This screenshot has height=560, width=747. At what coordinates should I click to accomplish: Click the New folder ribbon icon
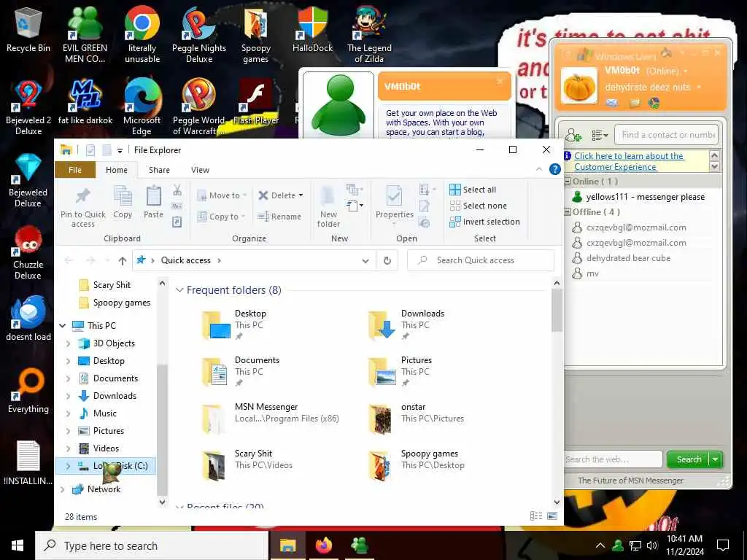coord(328,206)
